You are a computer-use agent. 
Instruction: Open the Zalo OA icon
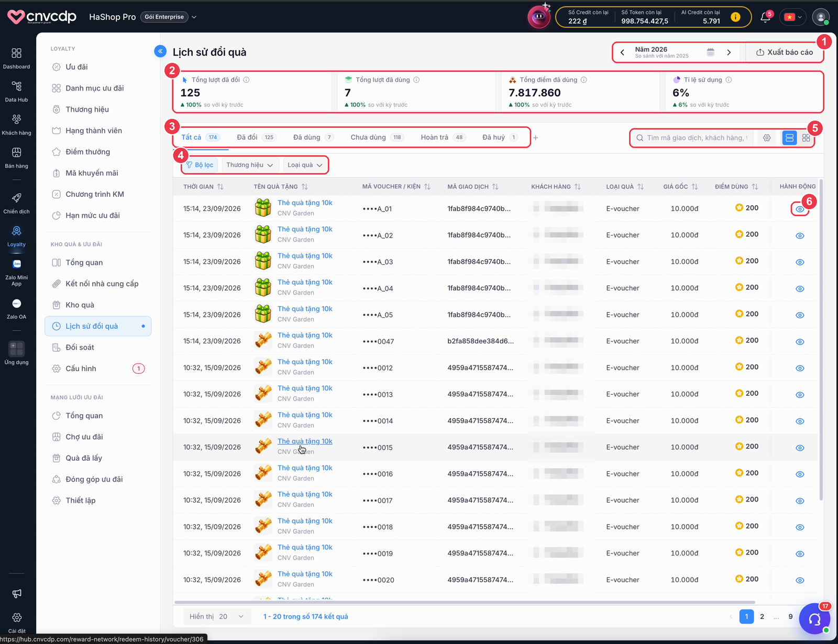pyautogui.click(x=16, y=304)
